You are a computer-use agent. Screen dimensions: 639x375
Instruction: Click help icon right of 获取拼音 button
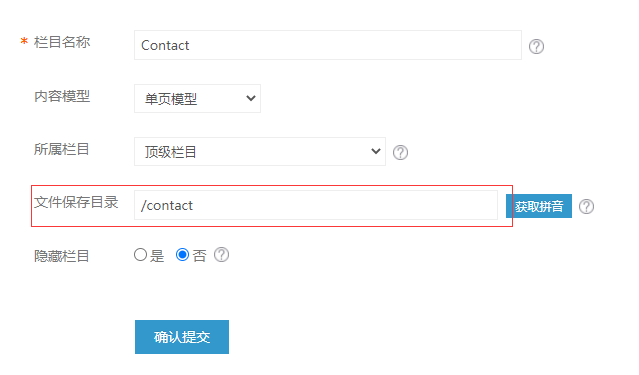[x=586, y=206]
